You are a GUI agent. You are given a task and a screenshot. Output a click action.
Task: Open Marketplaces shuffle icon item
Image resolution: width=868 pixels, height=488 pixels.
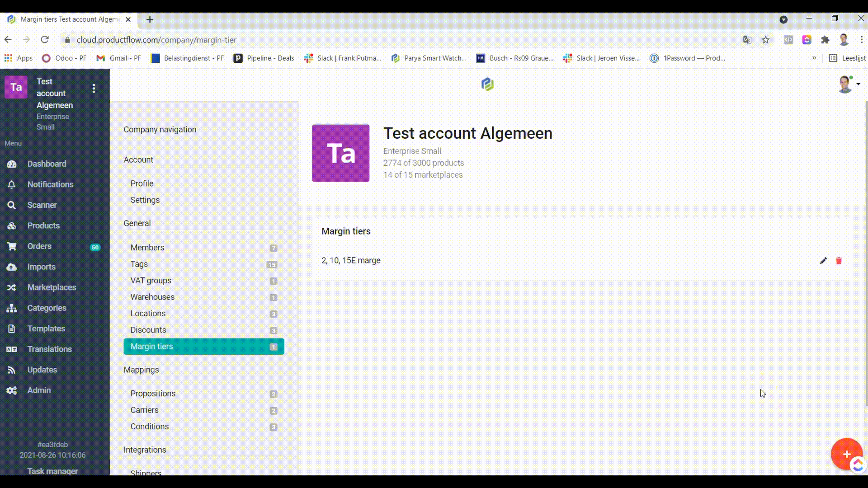click(12, 287)
